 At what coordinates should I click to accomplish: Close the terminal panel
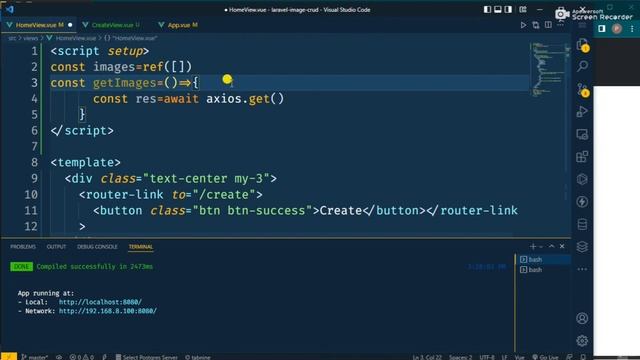click(x=562, y=246)
